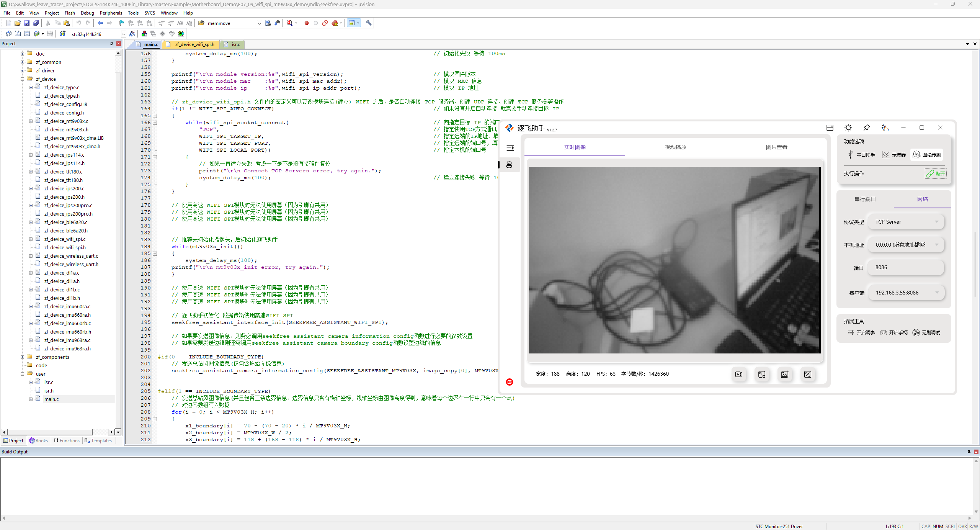Click the Insert/Remove Breakpoint red dot icon
This screenshot has height=530, width=980.
pos(307,23)
